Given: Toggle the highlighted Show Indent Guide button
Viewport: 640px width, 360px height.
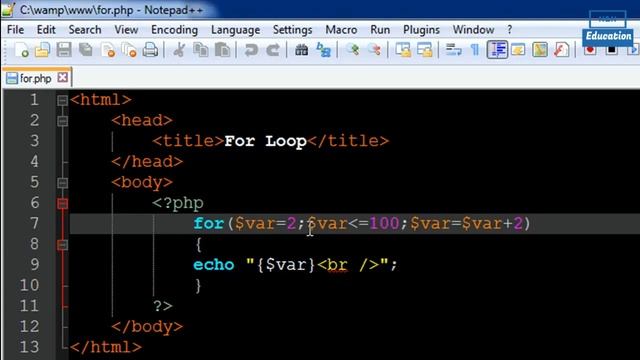Looking at the screenshot, I should coord(497,50).
